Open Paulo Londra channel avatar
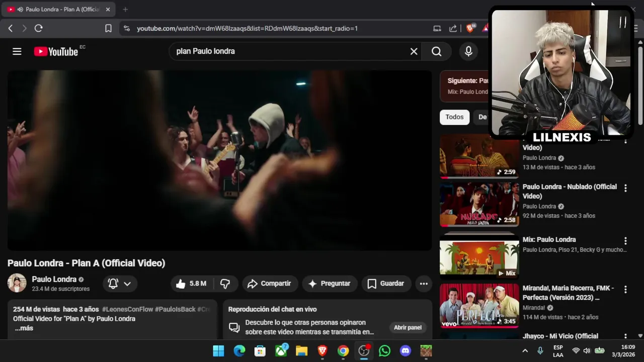Viewport: 644px width, 362px height. pos(17,283)
